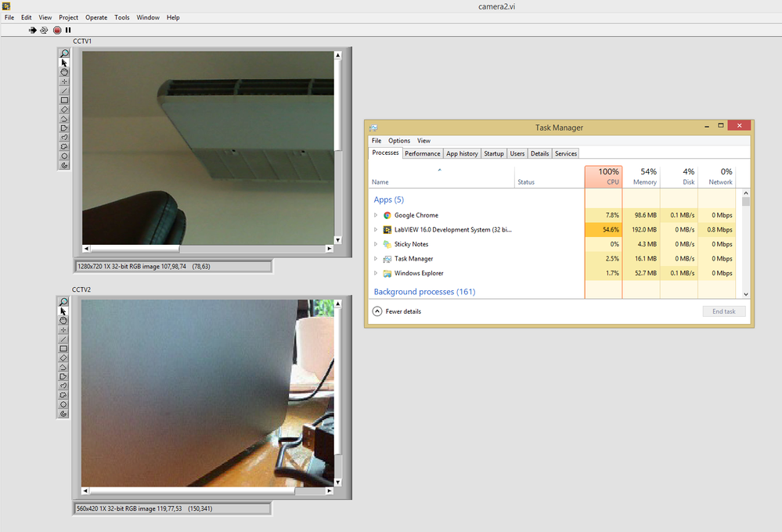Select the Point tool in CCTV2 palette

[x=63, y=329]
